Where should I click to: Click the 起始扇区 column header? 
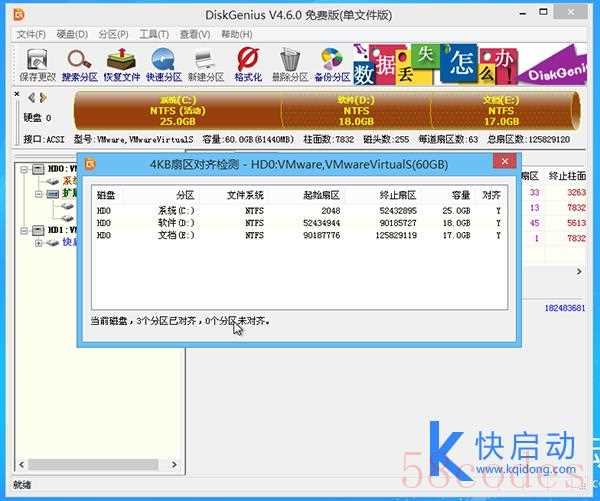[x=321, y=195]
